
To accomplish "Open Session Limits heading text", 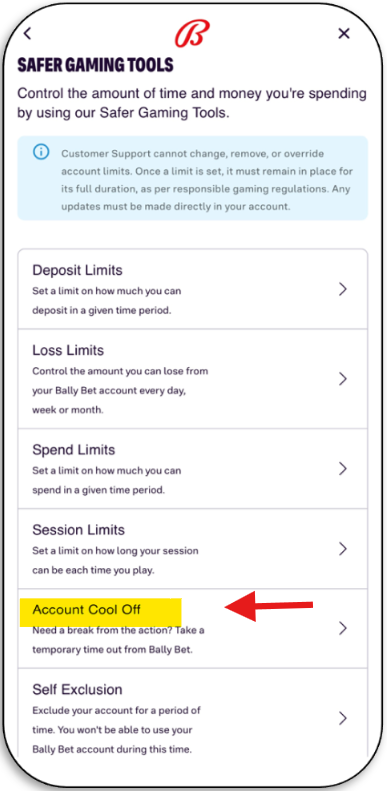I will pos(78,530).
